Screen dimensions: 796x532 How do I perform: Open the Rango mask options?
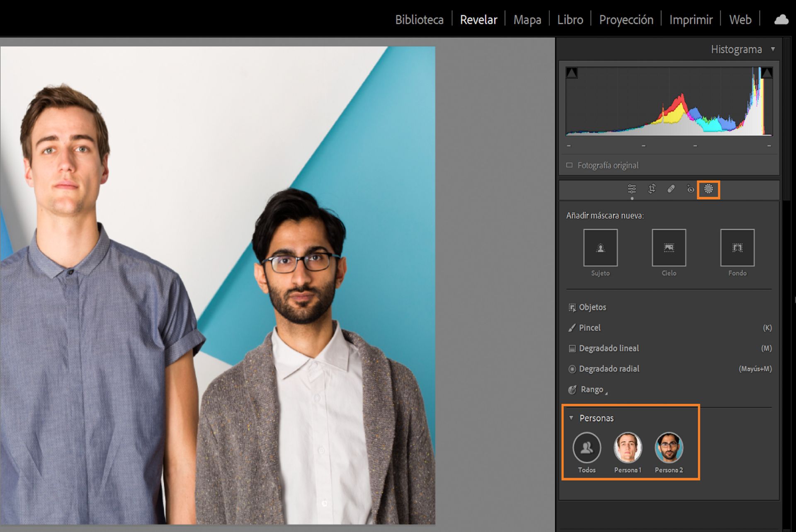(x=592, y=389)
